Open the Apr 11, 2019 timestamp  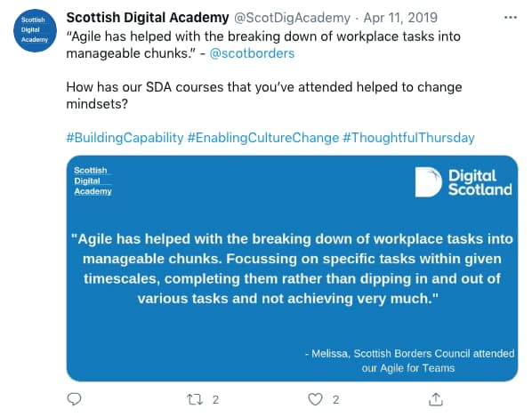[x=400, y=18]
